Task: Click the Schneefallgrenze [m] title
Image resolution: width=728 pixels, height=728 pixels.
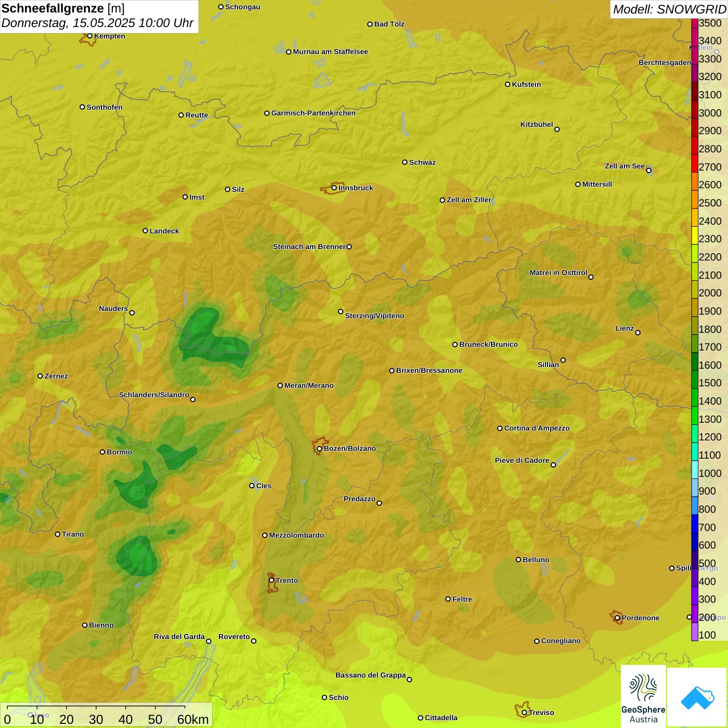Action: click(63, 8)
